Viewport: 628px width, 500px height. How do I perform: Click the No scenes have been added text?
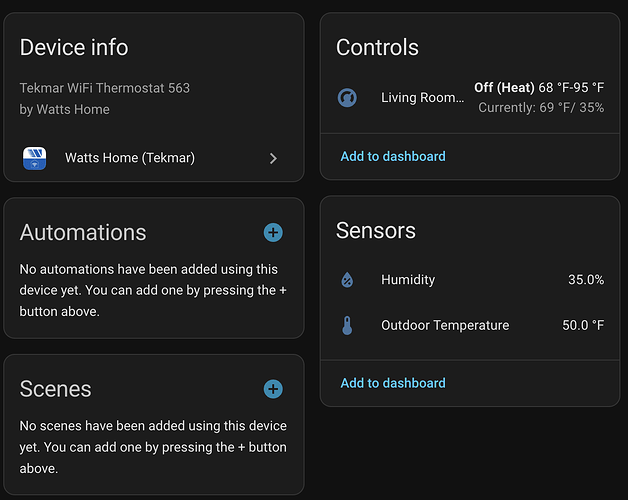[x=153, y=447]
